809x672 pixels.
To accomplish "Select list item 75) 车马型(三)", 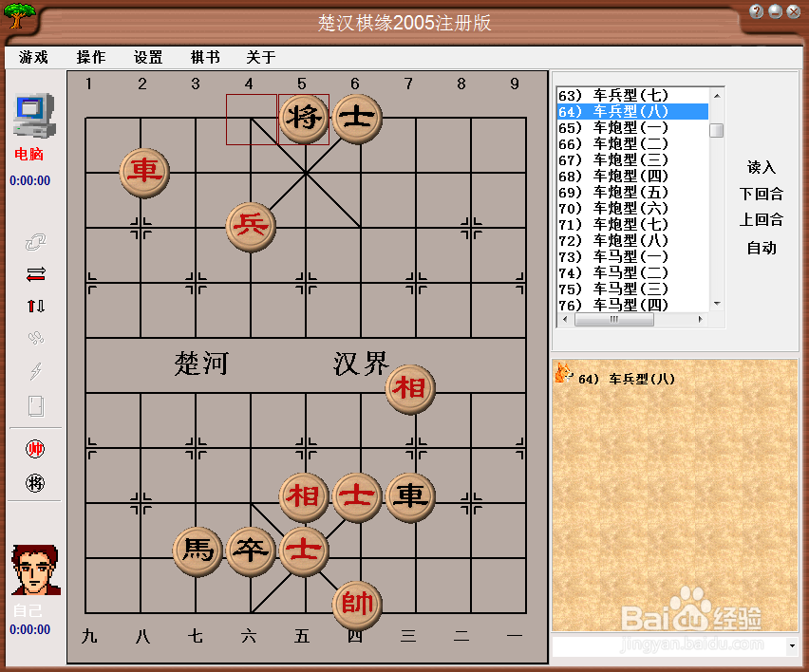I will coord(633,289).
